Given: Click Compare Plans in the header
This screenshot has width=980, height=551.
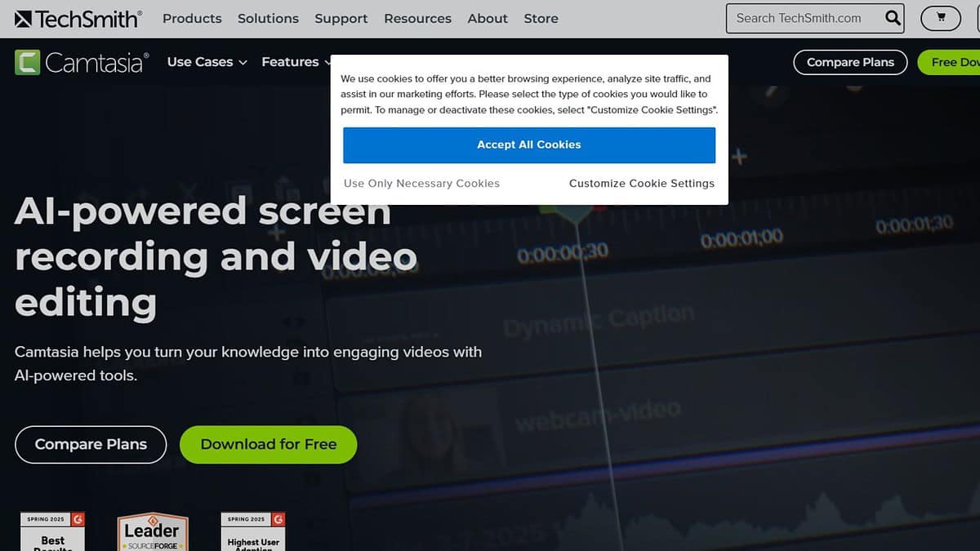Looking at the screenshot, I should [x=850, y=62].
